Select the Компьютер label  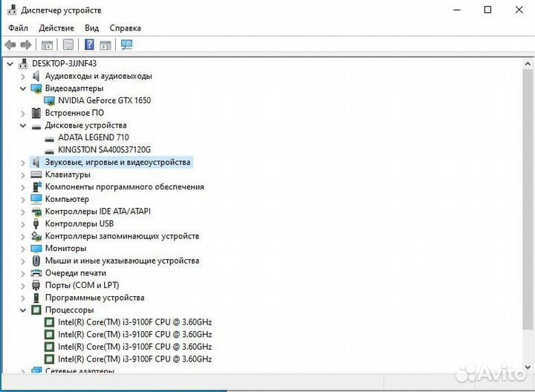click(67, 199)
